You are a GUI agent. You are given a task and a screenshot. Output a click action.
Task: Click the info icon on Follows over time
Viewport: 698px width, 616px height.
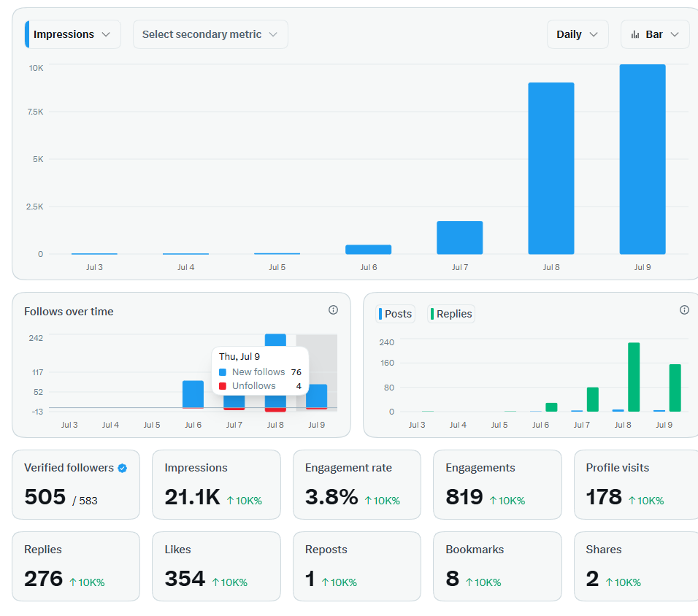coord(333,309)
